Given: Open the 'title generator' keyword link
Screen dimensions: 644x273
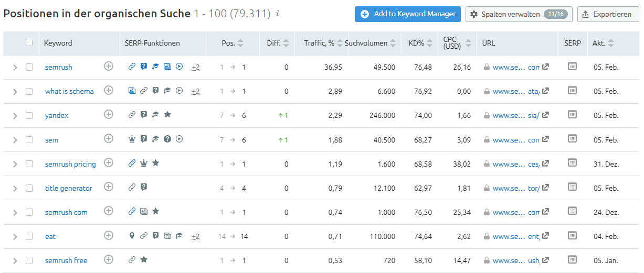Looking at the screenshot, I should (69, 188).
